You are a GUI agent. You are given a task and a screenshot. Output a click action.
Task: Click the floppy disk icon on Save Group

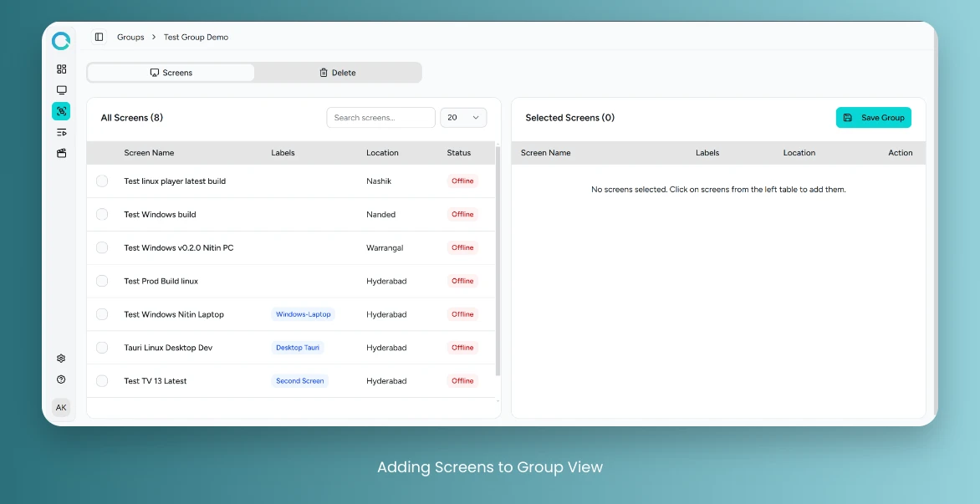(x=848, y=117)
